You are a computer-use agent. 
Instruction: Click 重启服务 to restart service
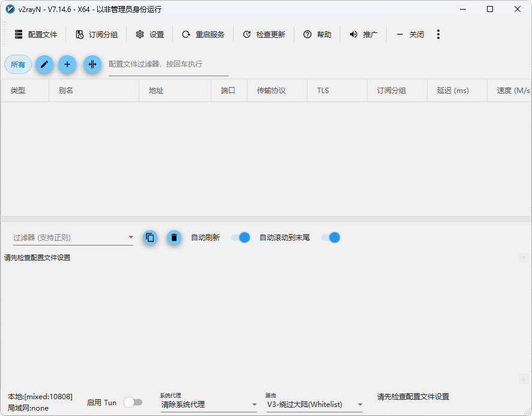(203, 34)
